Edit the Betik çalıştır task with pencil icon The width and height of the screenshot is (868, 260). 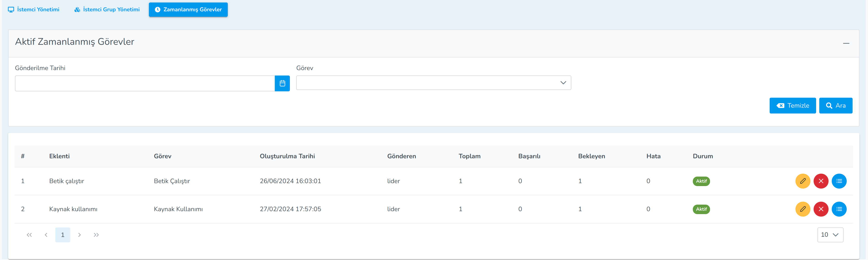coord(803,181)
